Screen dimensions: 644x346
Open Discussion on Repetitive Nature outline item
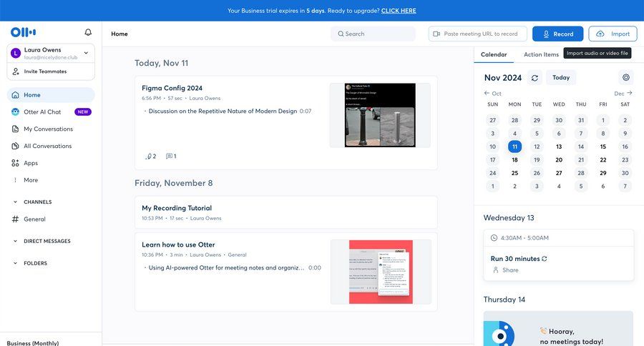pos(223,111)
